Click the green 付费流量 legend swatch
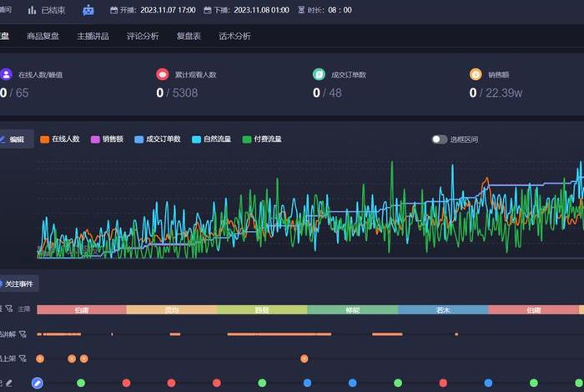The image size is (584, 392). point(247,139)
